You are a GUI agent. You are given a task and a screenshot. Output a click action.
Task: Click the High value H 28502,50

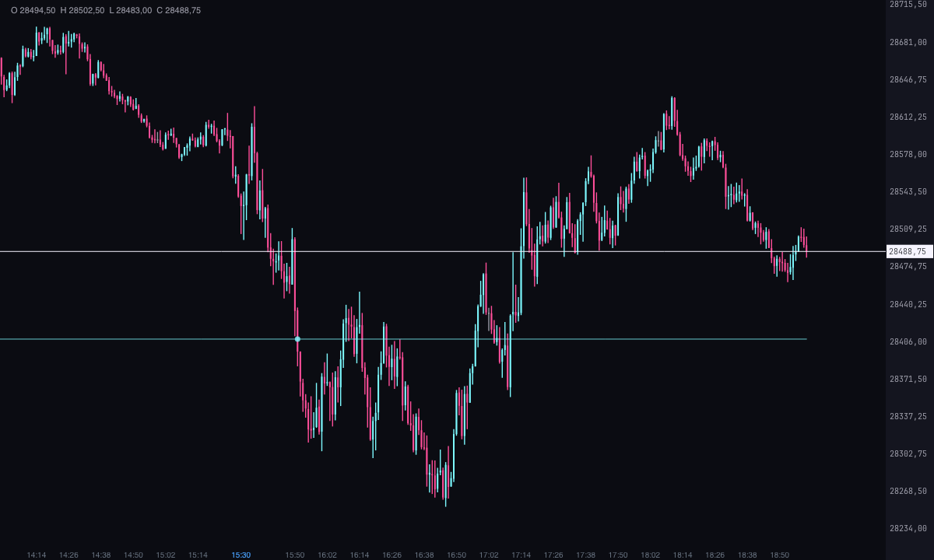[x=83, y=9]
